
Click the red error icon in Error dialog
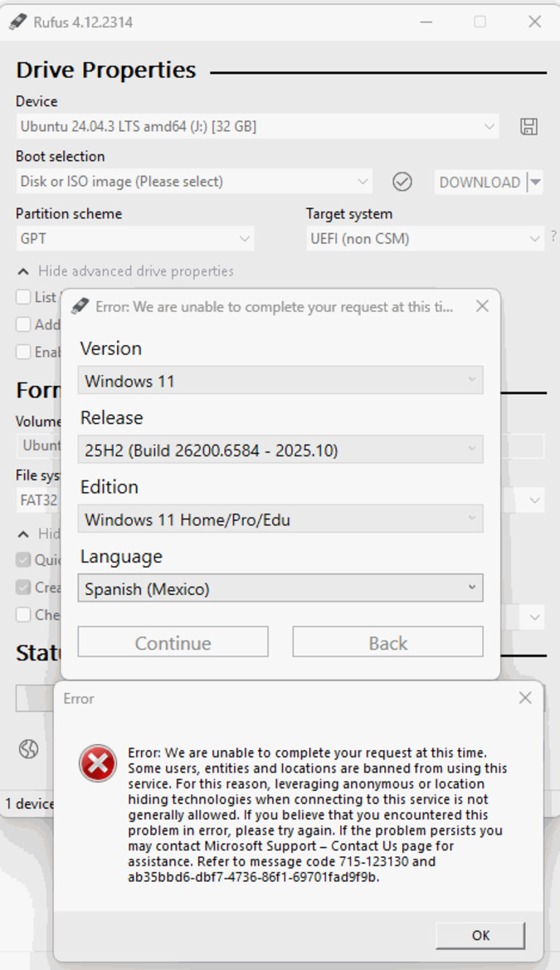[98, 763]
